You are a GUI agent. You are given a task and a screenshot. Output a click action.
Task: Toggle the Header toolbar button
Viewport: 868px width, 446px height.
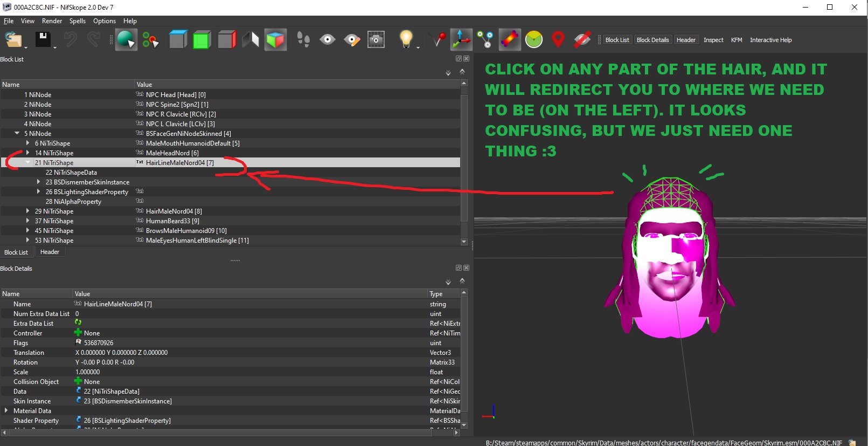pos(686,40)
